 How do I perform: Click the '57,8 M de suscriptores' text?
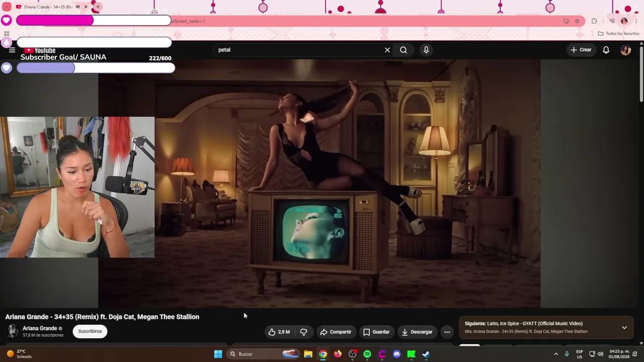pyautogui.click(x=43, y=335)
